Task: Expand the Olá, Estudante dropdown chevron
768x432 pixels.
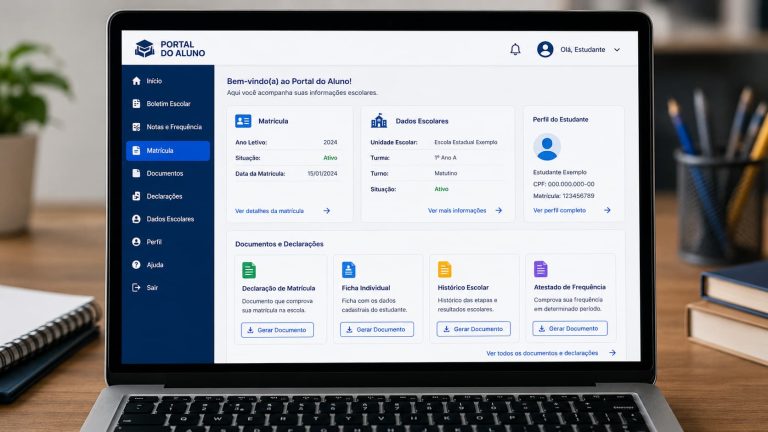Action: (617, 49)
